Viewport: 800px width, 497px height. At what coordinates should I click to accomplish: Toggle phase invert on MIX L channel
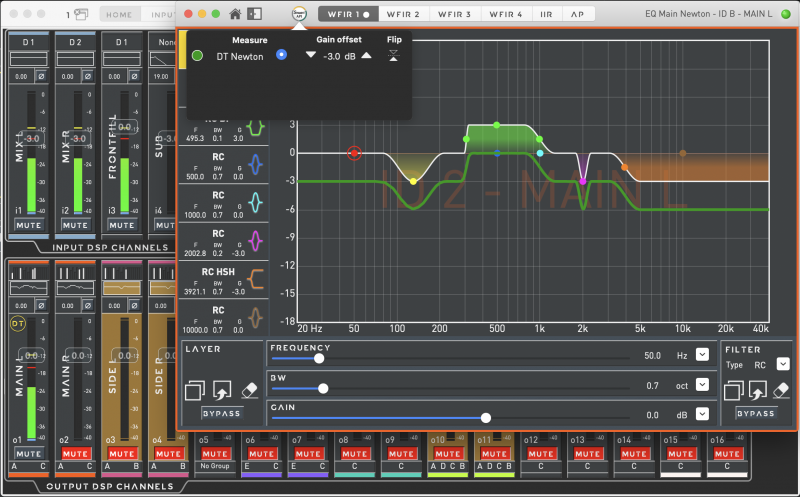click(x=41, y=76)
